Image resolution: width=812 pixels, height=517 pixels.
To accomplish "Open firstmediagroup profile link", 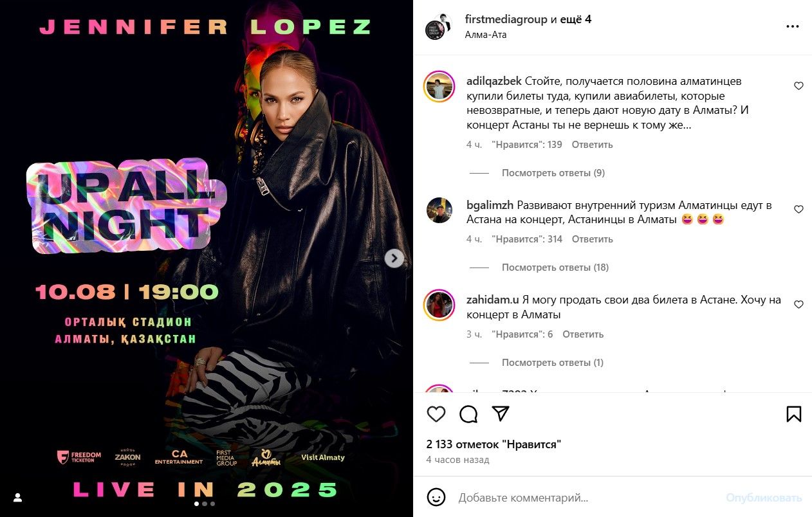I will [506, 19].
